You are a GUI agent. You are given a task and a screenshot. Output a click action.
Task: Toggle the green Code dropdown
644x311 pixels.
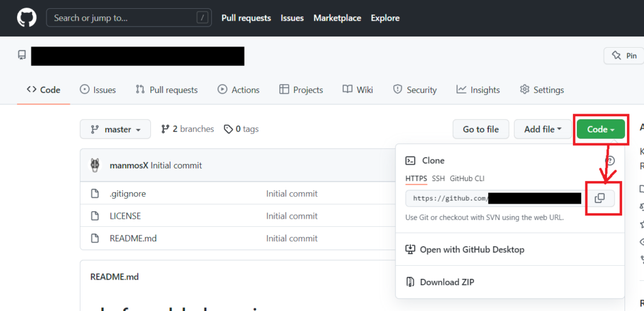[x=601, y=129]
